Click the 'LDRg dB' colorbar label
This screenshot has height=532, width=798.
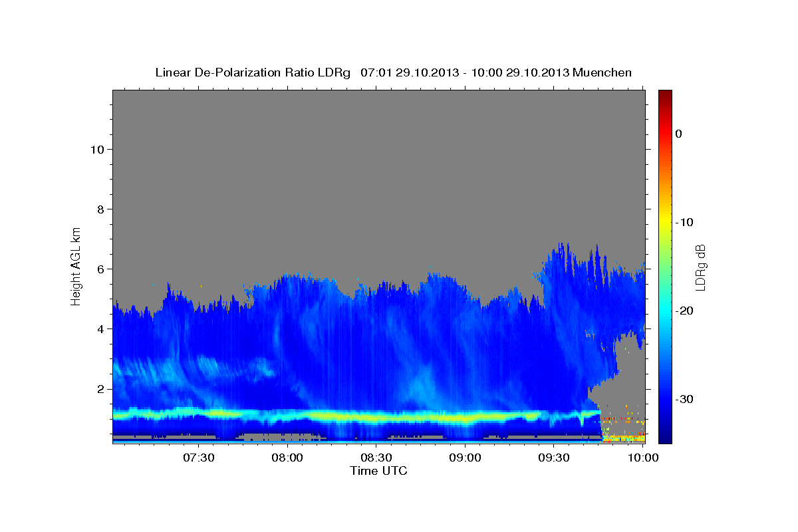point(700,267)
